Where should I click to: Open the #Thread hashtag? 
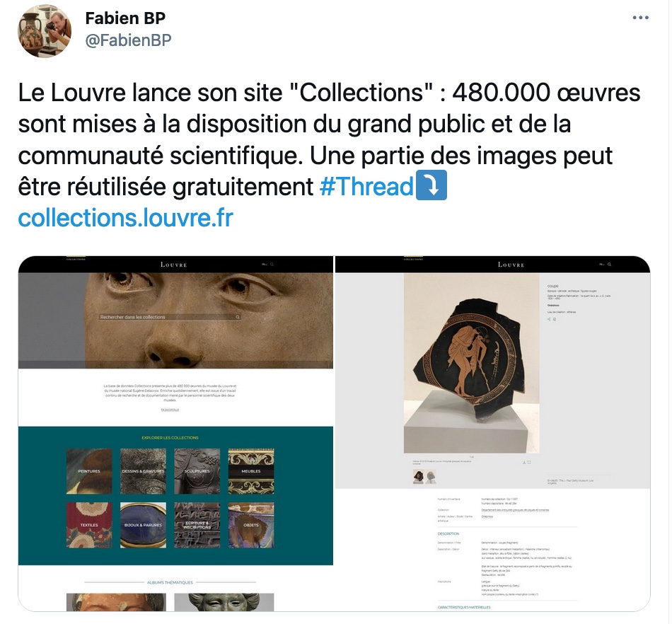pos(366,187)
